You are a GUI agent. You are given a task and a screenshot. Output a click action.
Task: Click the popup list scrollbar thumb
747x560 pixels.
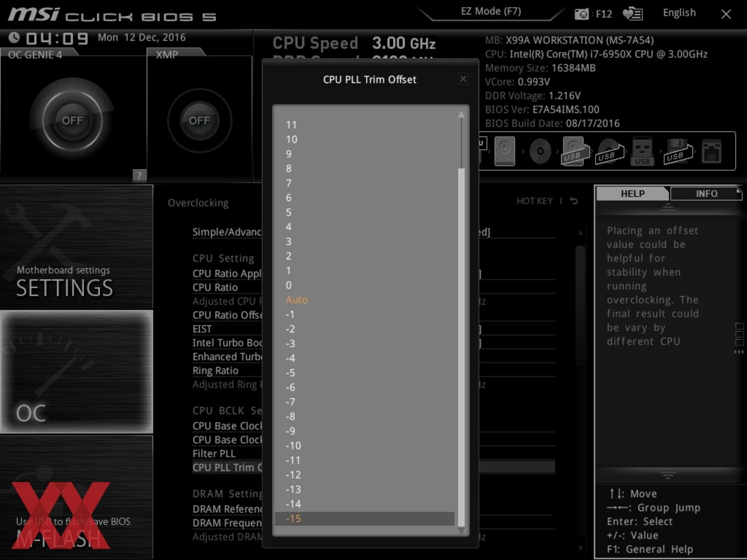click(461, 347)
